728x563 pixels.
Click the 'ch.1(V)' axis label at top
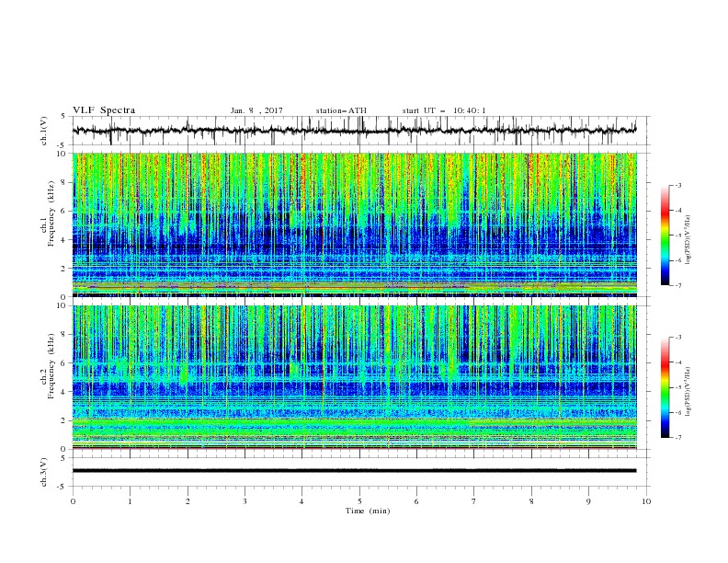coord(44,131)
